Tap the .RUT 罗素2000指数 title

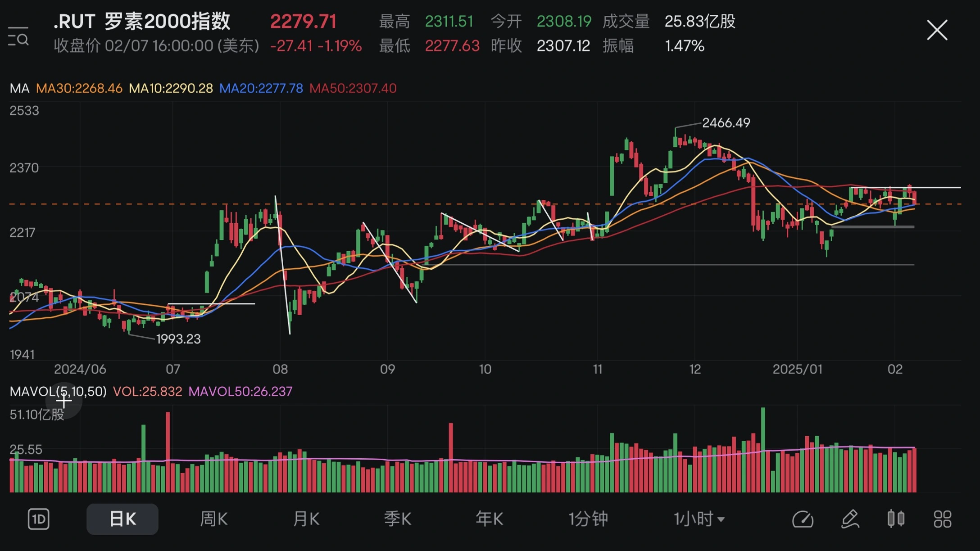pos(142,21)
